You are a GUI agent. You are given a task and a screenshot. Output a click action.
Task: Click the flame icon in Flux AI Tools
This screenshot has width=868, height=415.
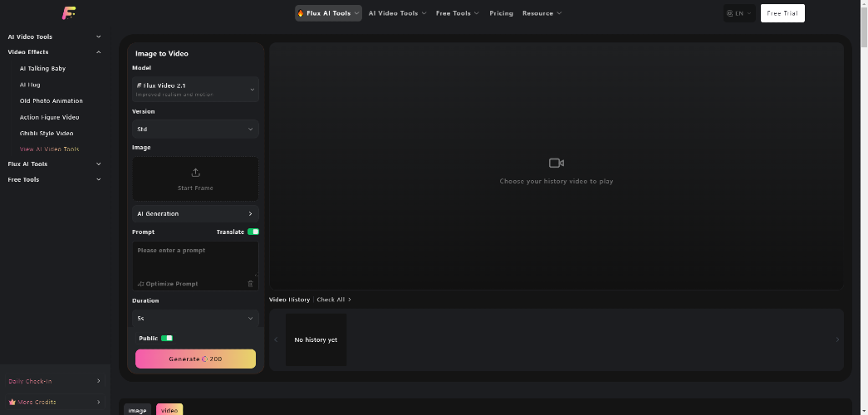click(x=301, y=13)
